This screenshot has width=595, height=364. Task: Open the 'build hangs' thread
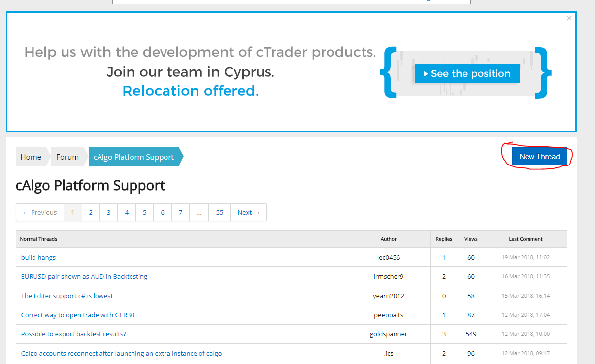point(38,257)
